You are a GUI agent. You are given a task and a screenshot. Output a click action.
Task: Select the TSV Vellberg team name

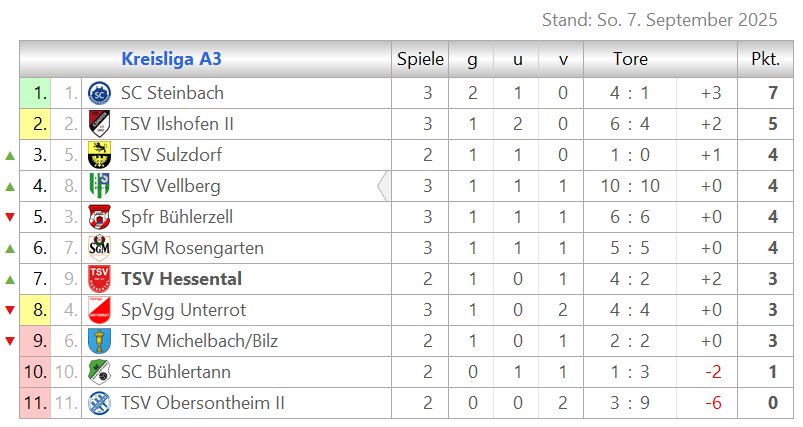click(x=171, y=186)
